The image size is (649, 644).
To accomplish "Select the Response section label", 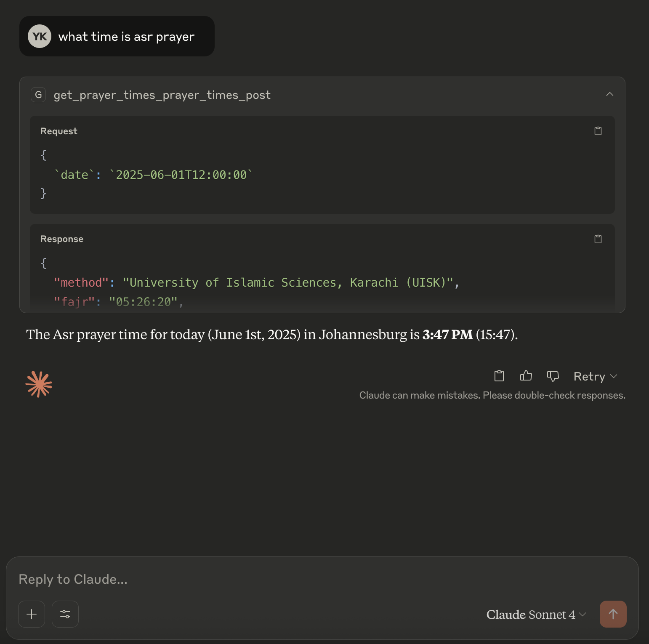I will [x=61, y=239].
